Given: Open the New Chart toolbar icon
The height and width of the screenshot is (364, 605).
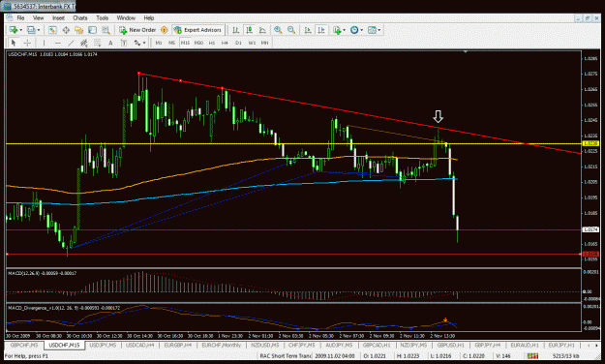Looking at the screenshot, I should click(14, 30).
